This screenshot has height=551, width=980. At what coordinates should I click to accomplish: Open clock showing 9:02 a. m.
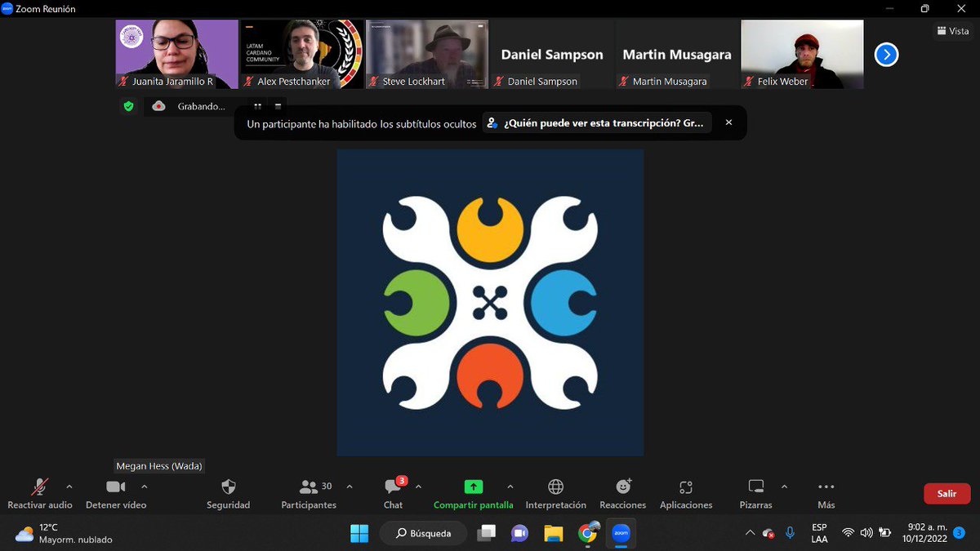click(x=923, y=533)
